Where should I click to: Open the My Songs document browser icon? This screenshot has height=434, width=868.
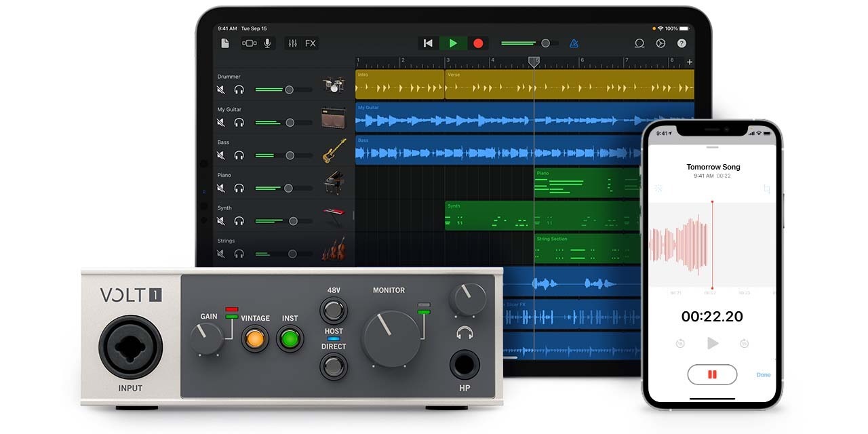[224, 43]
